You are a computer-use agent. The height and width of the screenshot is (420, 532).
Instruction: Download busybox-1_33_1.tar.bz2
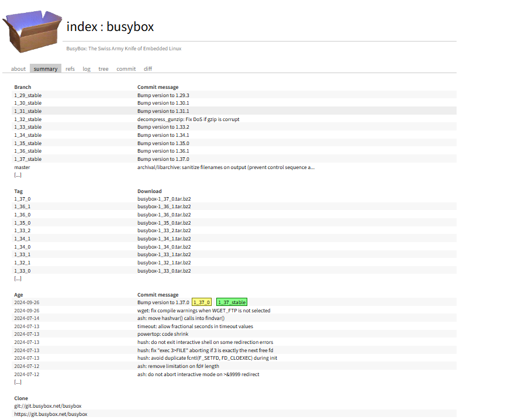click(x=164, y=254)
